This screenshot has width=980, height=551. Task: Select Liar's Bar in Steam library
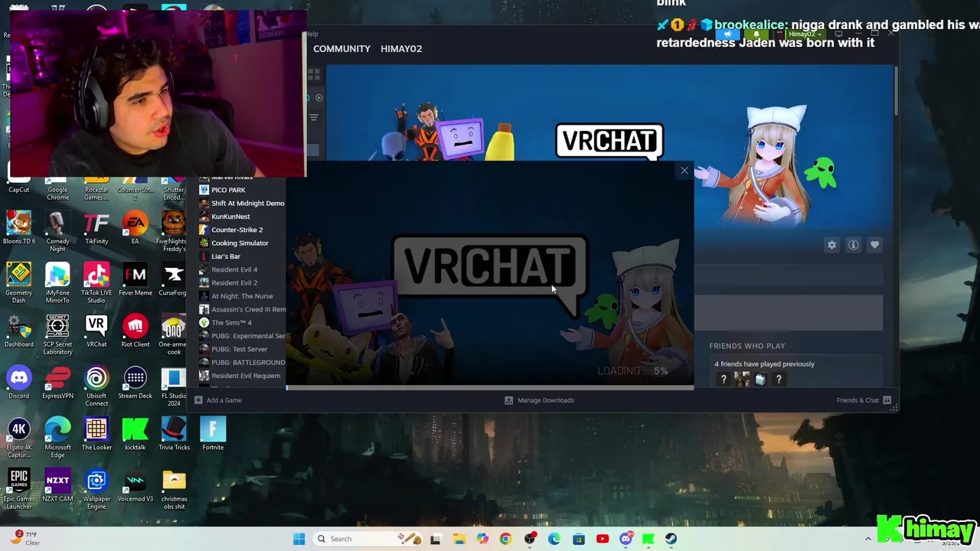pyautogui.click(x=220, y=256)
